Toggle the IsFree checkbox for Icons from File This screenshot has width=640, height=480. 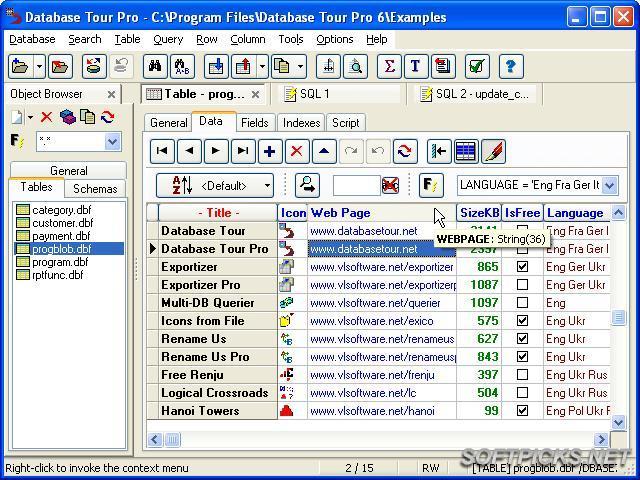click(x=522, y=321)
